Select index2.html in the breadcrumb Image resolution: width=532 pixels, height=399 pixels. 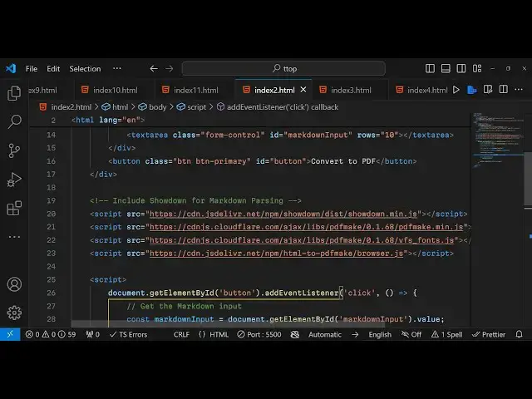[66, 107]
